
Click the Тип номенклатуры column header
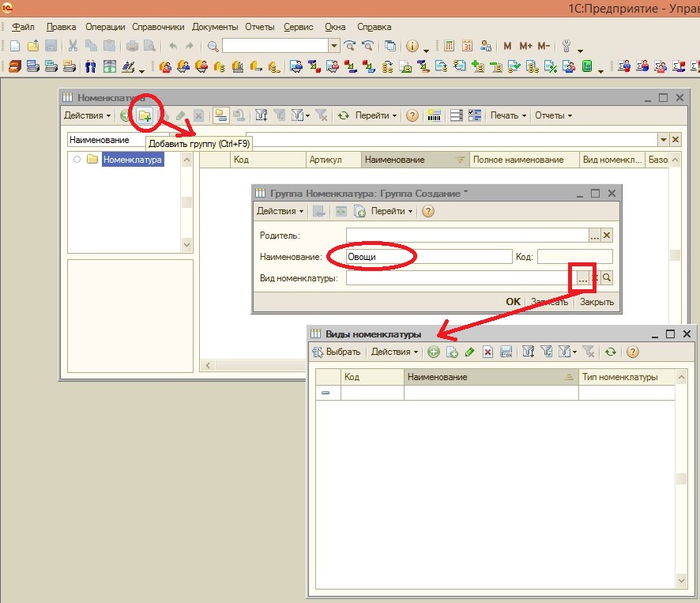[627, 377]
